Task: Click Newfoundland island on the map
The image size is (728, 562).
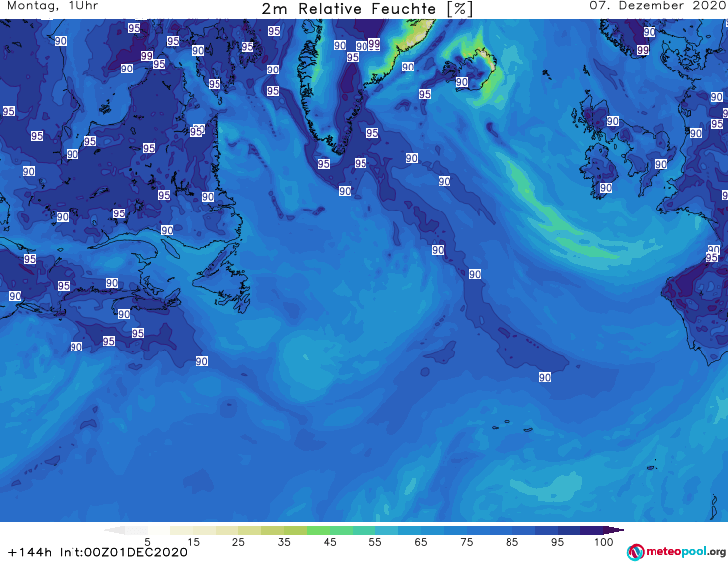Action: [x=221, y=278]
